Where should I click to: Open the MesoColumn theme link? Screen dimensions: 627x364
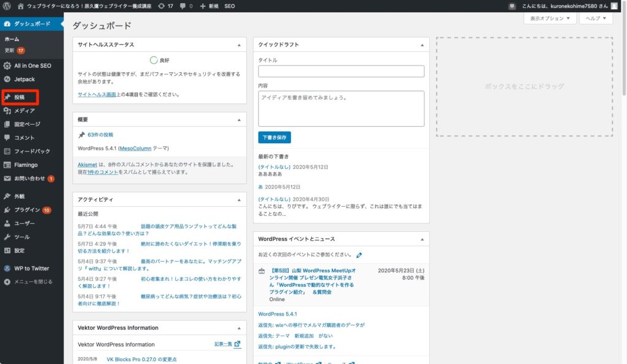135,148
